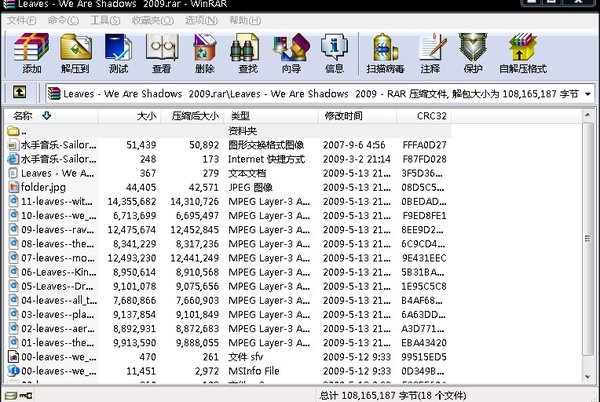The width and height of the screenshot is (600, 402).
Task: Click the size value 11,451
Action: click(141, 371)
